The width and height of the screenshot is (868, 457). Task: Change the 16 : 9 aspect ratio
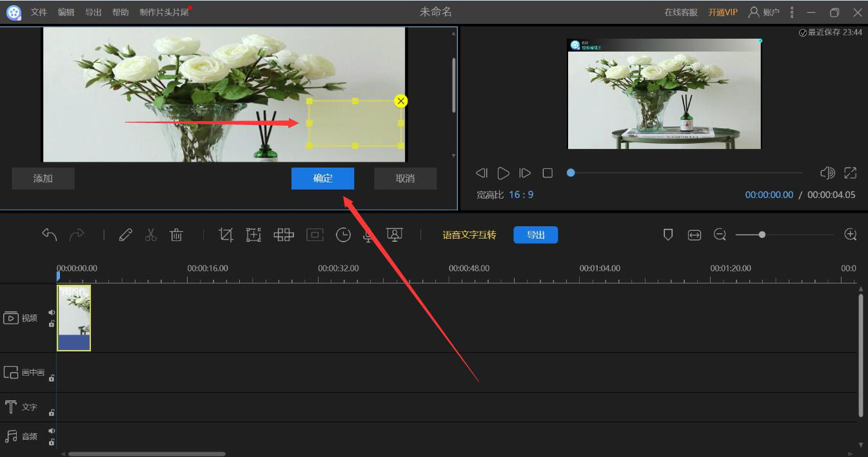(521, 195)
